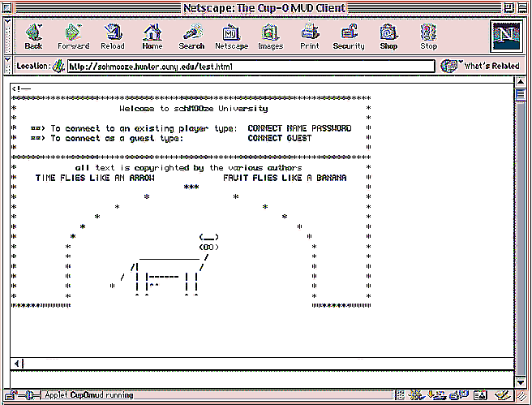
Task: Click the window resize corner grip
Action: tap(521, 395)
